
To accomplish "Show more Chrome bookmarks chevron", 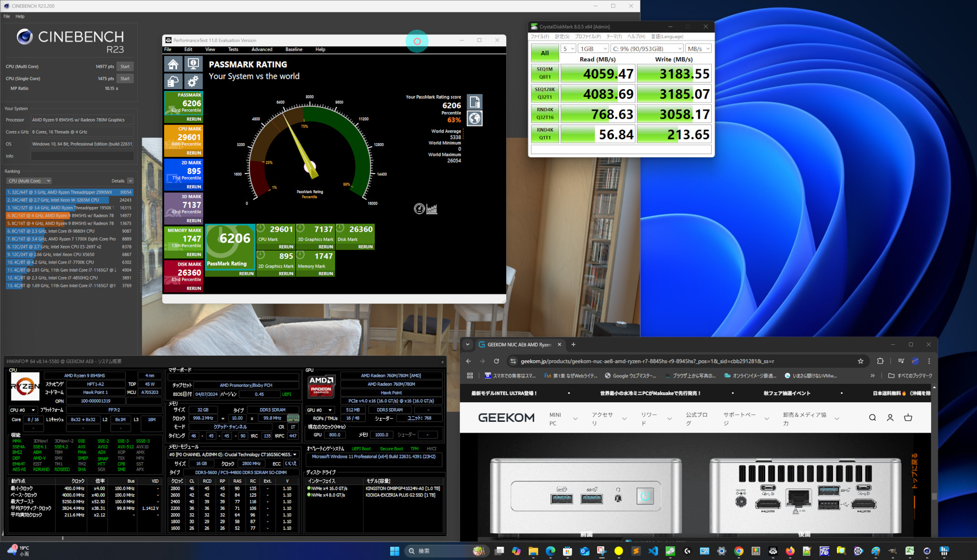I will (873, 375).
